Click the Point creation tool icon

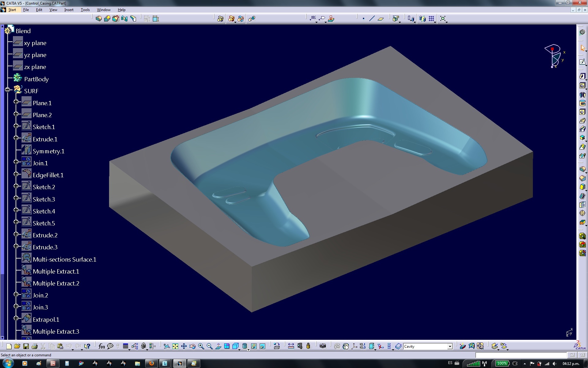coord(363,19)
